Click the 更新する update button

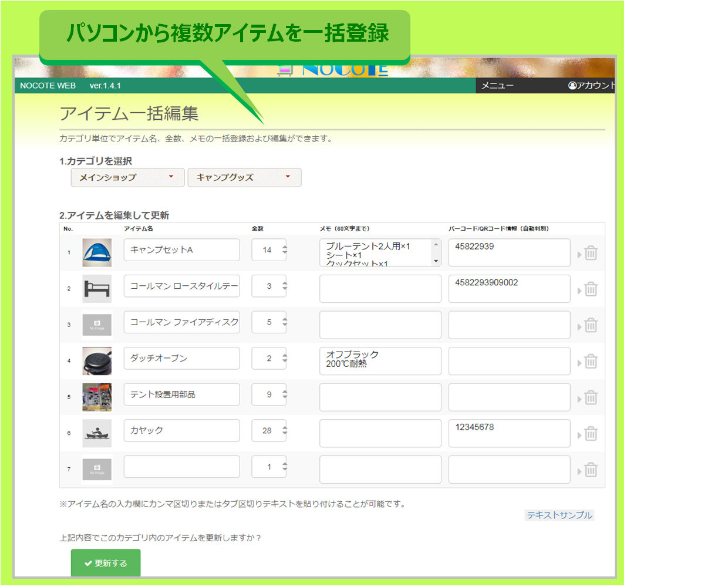(x=106, y=563)
